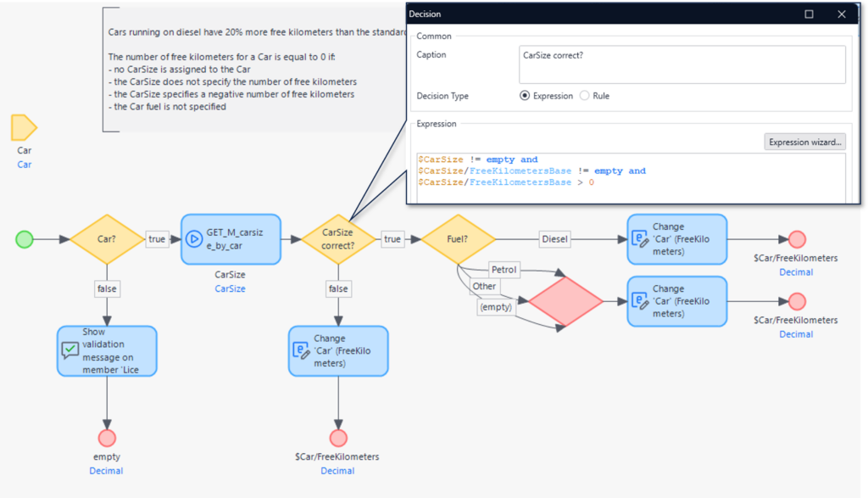Click the Diesel branch Change 'Car' activity icon
This screenshot has height=498, width=868.
(x=640, y=239)
